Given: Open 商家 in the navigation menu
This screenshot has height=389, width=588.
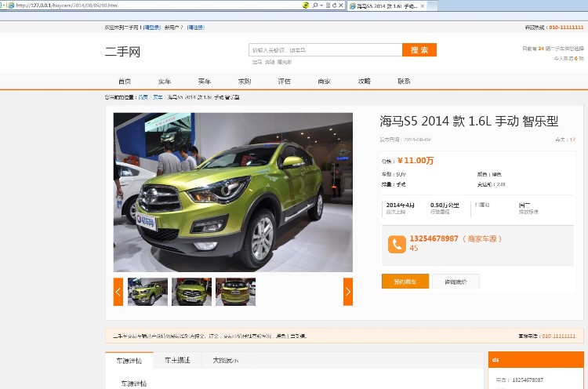Looking at the screenshot, I should click(324, 81).
